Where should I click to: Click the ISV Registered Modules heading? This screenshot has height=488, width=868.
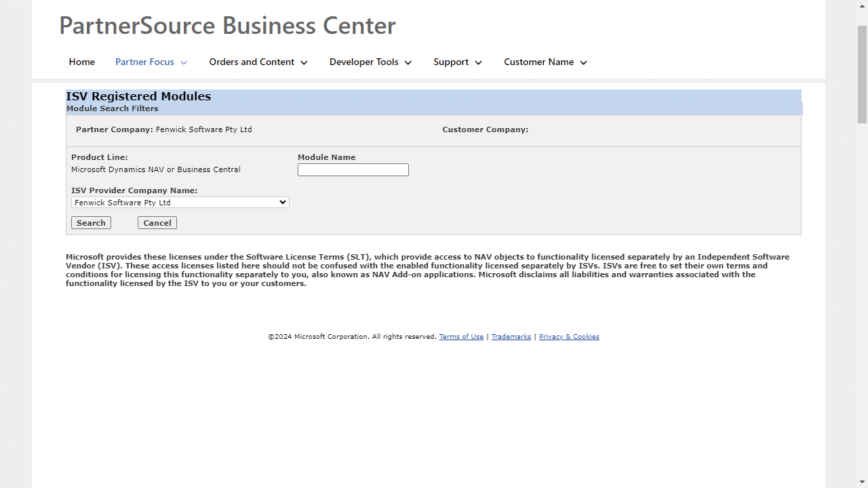pos(138,96)
